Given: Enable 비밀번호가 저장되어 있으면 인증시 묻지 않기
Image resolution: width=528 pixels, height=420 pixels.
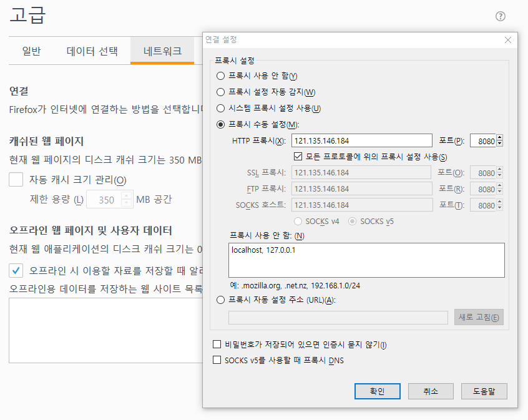Looking at the screenshot, I should (x=217, y=344).
